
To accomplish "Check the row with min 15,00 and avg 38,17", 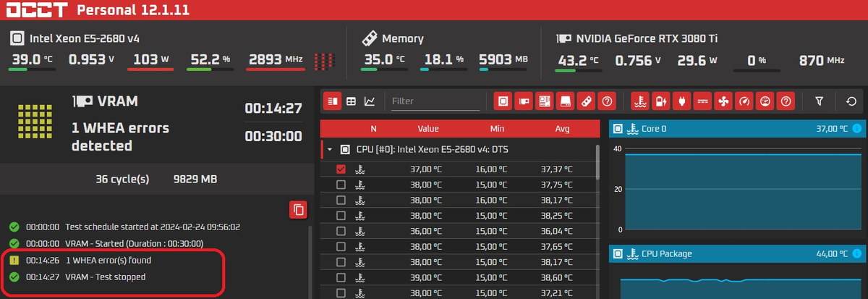I will pos(341,262).
